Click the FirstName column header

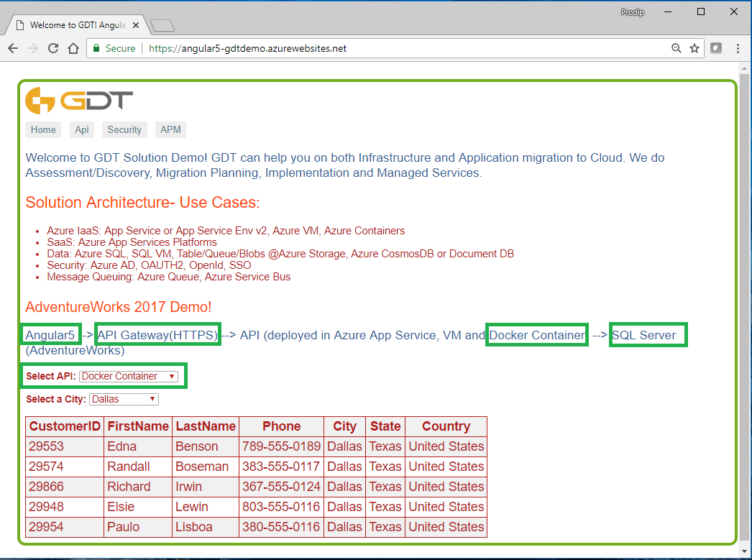coord(138,427)
